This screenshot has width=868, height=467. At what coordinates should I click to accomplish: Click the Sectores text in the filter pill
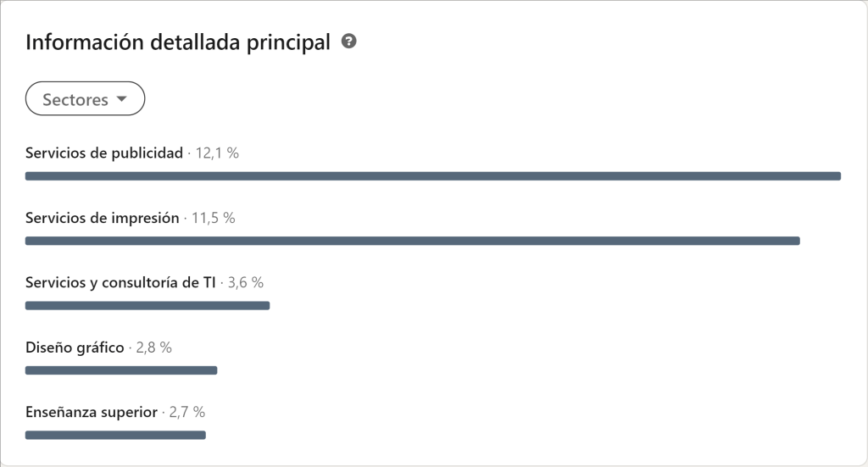(75, 99)
